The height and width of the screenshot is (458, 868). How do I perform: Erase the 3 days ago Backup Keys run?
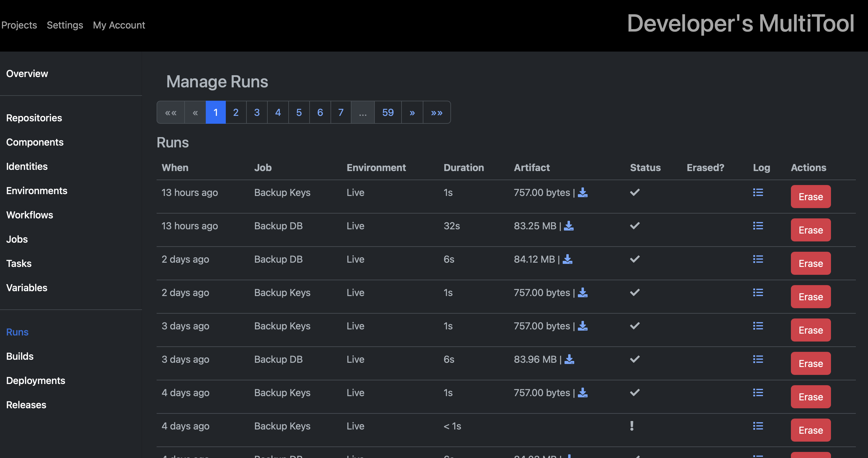810,330
